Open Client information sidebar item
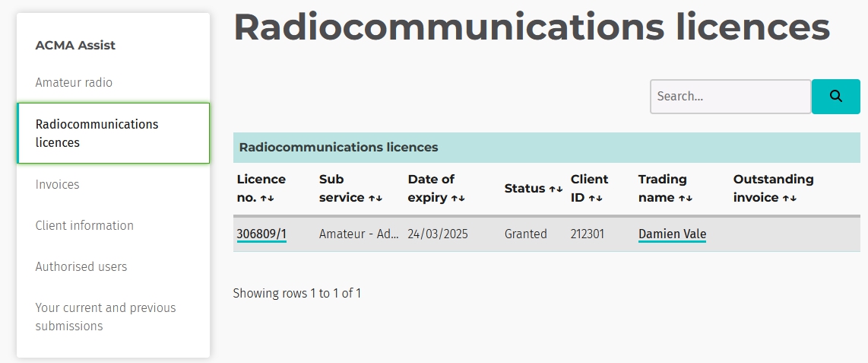Viewport: 868px width, 363px height. (x=84, y=225)
